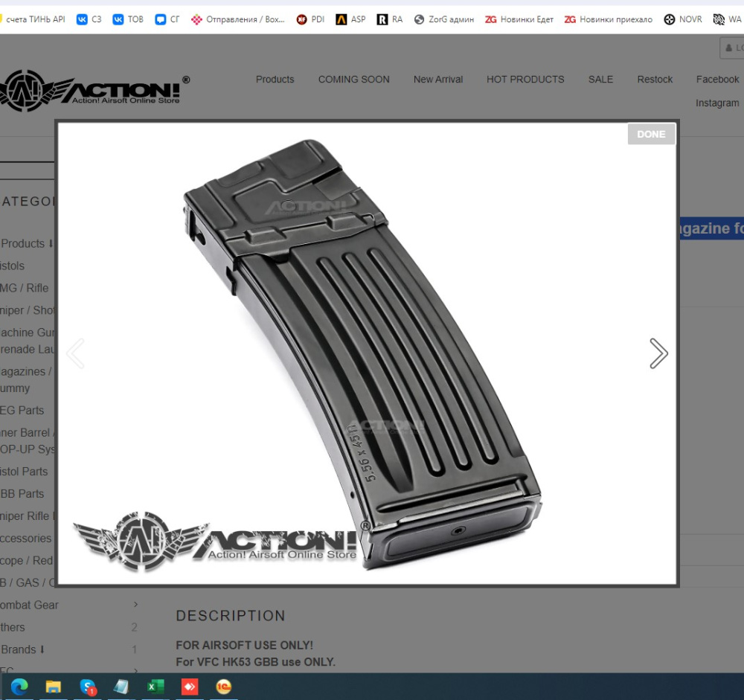Image resolution: width=744 pixels, height=700 pixels.
Task: Show the next product image arrow
Action: 658,353
